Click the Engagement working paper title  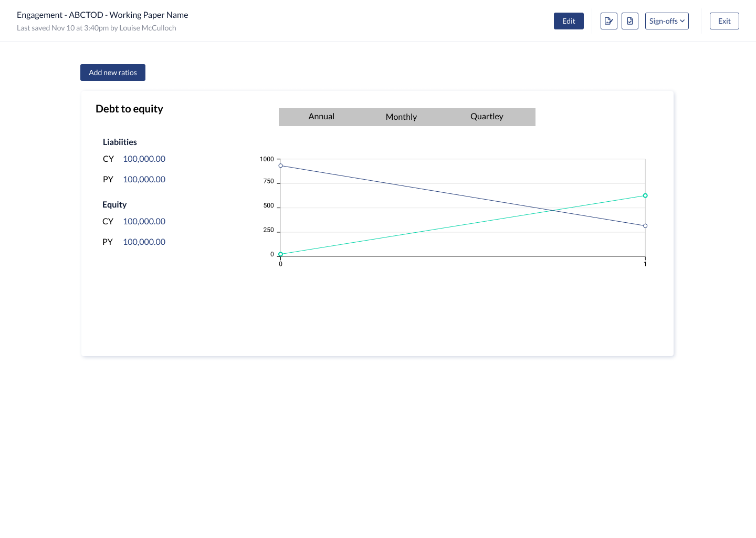tap(102, 15)
